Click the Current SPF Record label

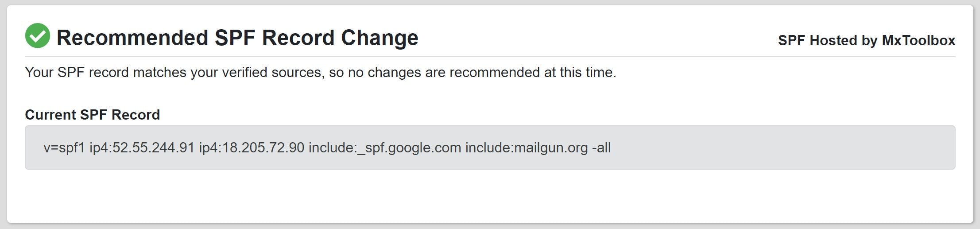tap(92, 115)
